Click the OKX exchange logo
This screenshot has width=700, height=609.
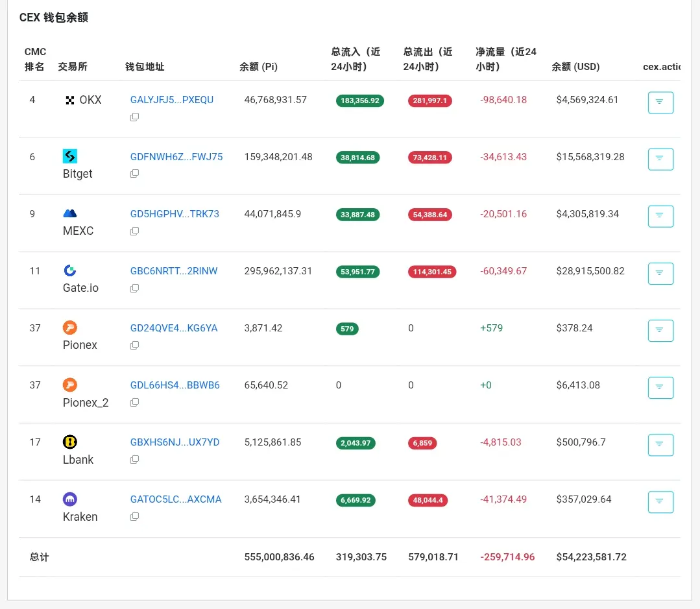[x=69, y=101]
